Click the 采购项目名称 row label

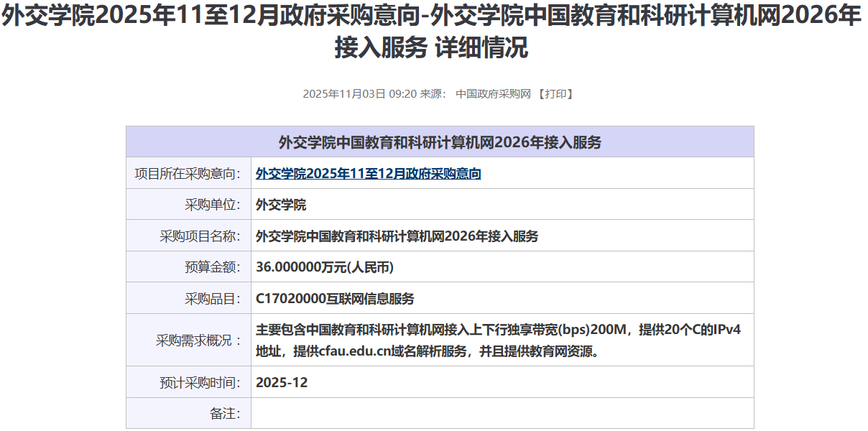click(200, 236)
